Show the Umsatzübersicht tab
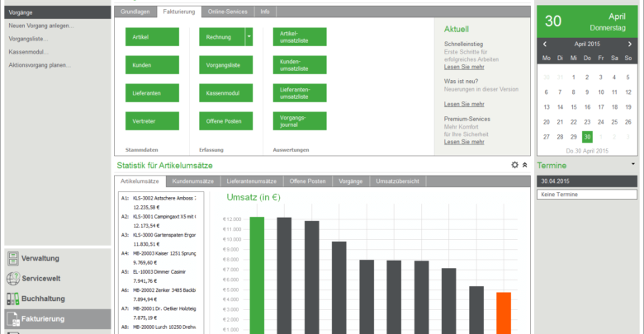This screenshot has height=334, width=644. pyautogui.click(x=397, y=181)
